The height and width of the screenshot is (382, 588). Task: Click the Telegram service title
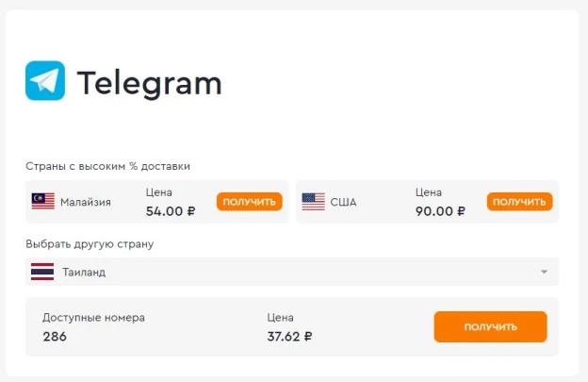pyautogui.click(x=149, y=84)
